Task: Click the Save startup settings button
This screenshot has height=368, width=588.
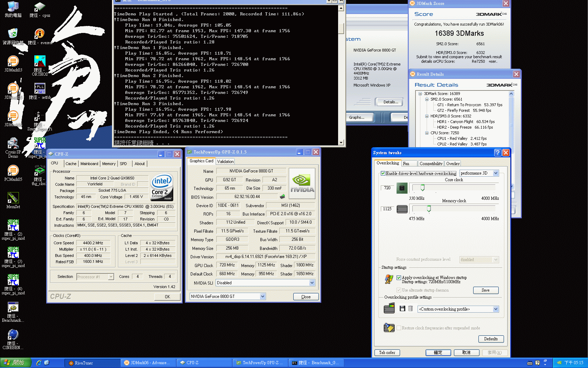Action: coord(485,290)
